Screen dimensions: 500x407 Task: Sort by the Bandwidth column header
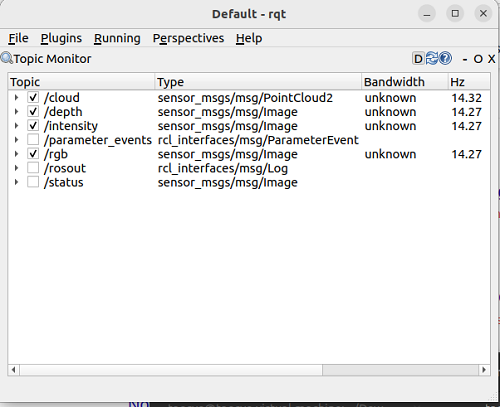tap(404, 82)
